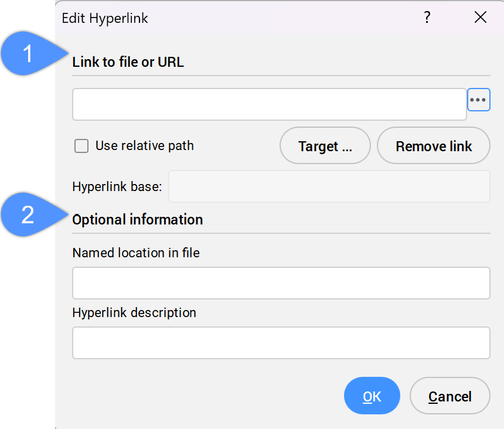Screen dimensions: 504x429
Task: Dismiss the dialog using Cancel
Action: pyautogui.click(x=449, y=396)
